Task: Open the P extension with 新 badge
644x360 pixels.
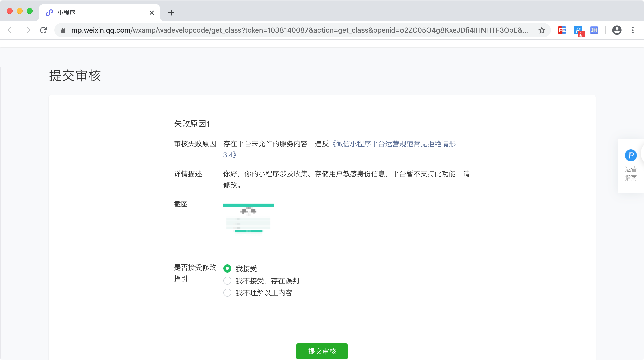Action: pyautogui.click(x=579, y=30)
